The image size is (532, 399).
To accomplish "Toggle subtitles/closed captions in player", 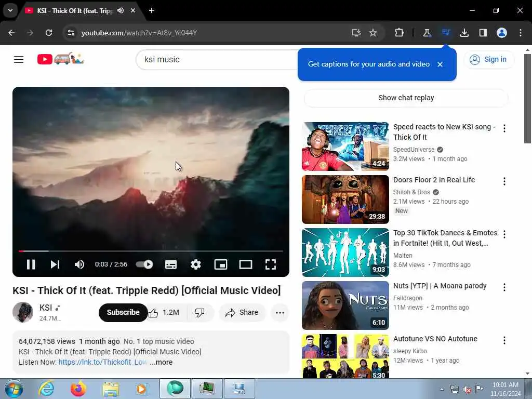I will (x=170, y=264).
